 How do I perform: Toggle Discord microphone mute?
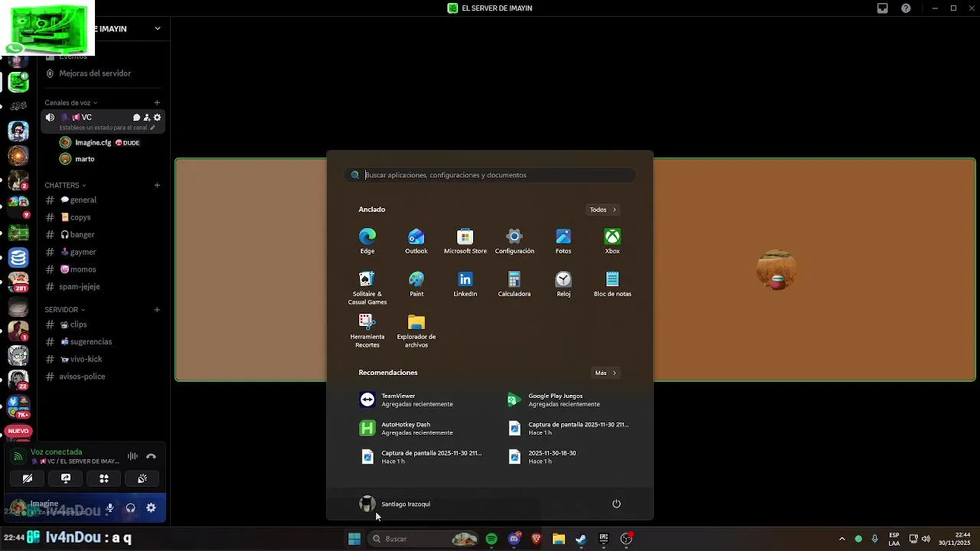click(x=110, y=507)
